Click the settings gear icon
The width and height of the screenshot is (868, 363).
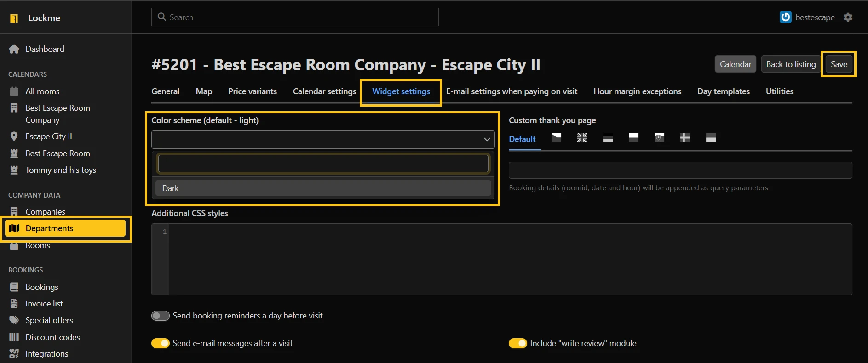[x=848, y=17]
